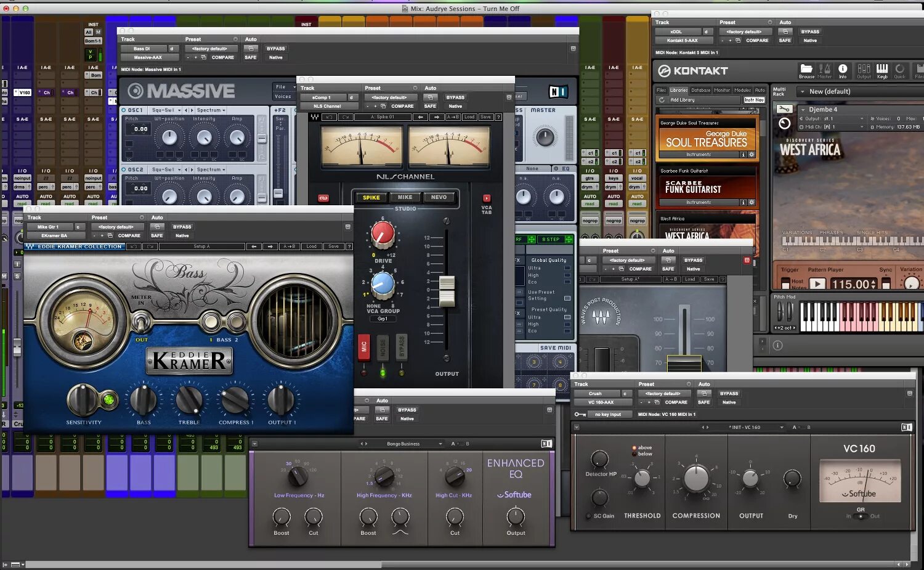The image size is (924, 570).
Task: Click the next preset arrow in NLS Channel toolbar
Action: pyautogui.click(x=437, y=117)
